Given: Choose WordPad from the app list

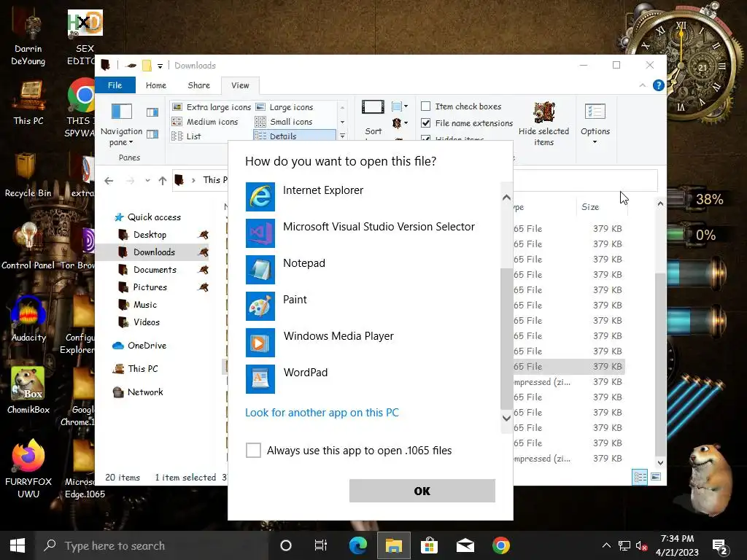Looking at the screenshot, I should coord(373,379).
